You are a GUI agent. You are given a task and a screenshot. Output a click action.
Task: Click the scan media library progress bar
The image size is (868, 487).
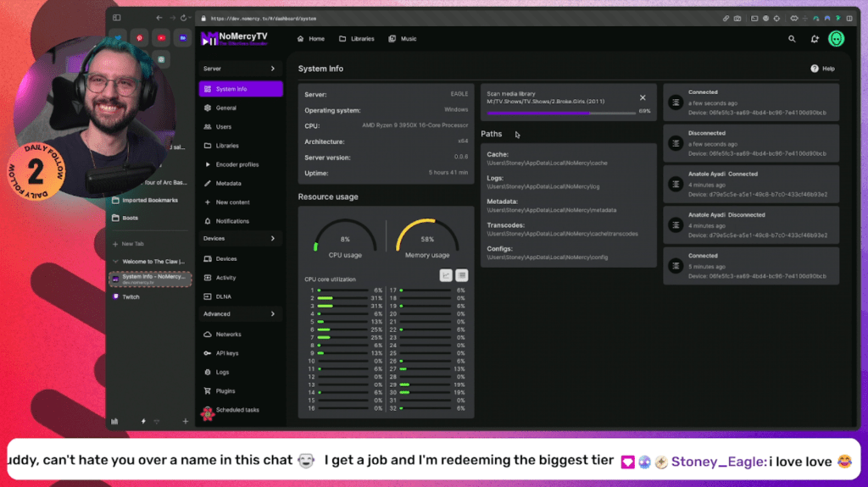[561, 113]
